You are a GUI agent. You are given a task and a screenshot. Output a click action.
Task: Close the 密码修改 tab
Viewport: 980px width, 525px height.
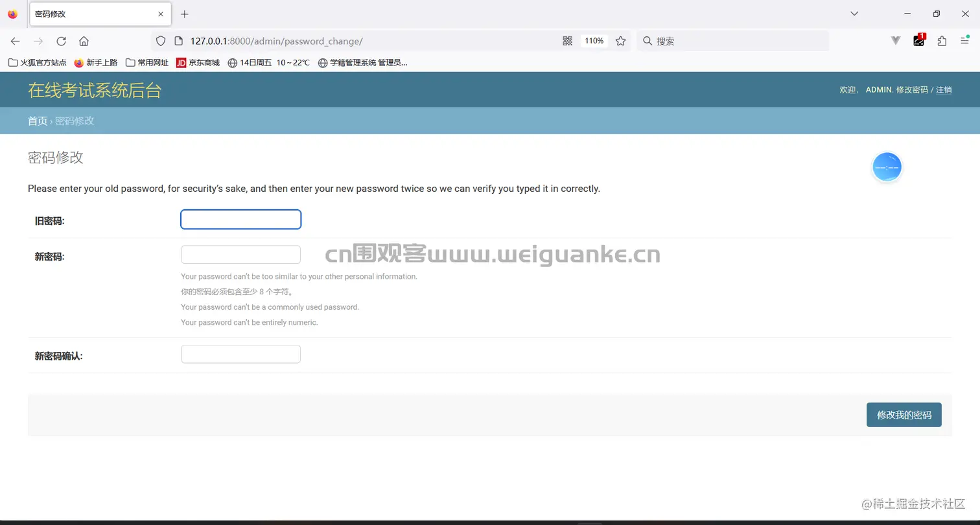click(161, 14)
